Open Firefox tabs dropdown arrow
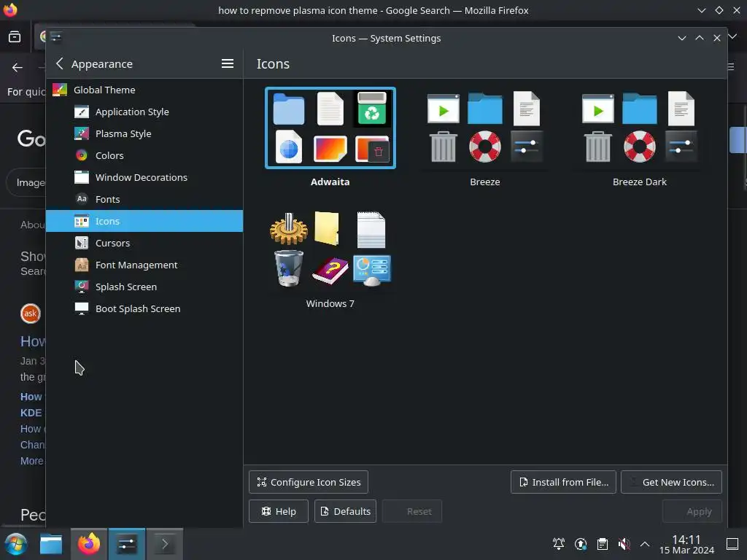 732,36
